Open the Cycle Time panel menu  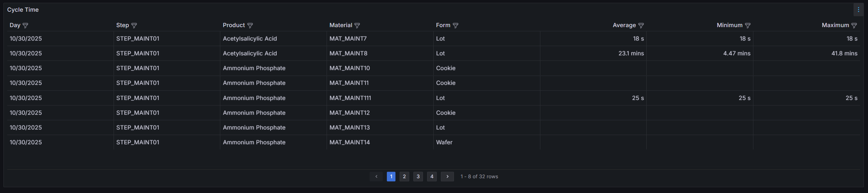point(858,10)
